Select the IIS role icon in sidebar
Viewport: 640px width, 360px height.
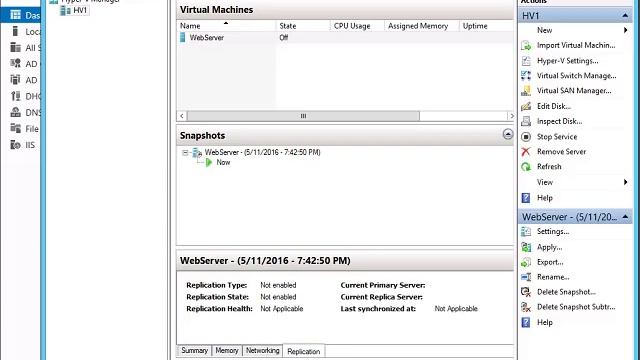(x=16, y=144)
